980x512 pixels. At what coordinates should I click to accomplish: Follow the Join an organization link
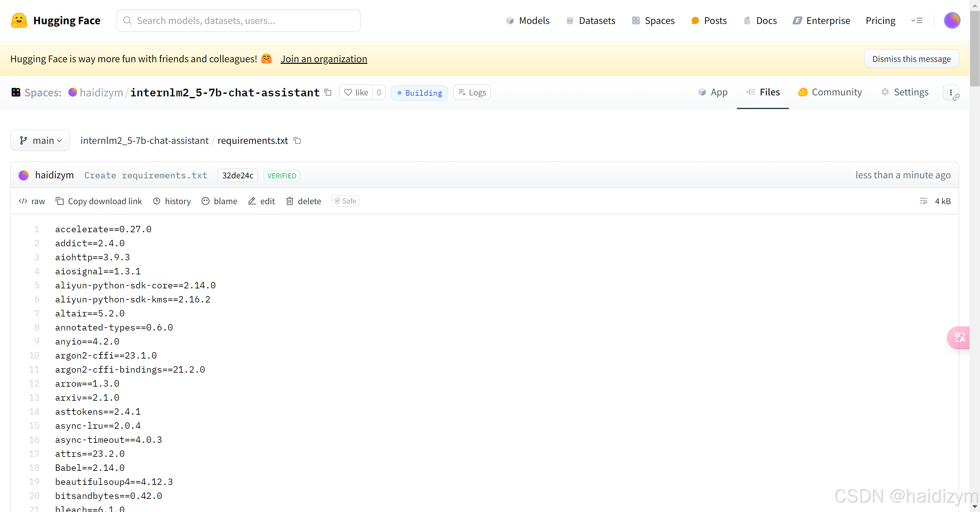(324, 59)
